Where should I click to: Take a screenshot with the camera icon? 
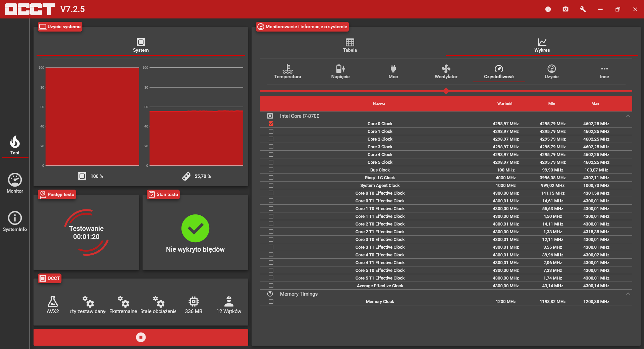point(566,9)
